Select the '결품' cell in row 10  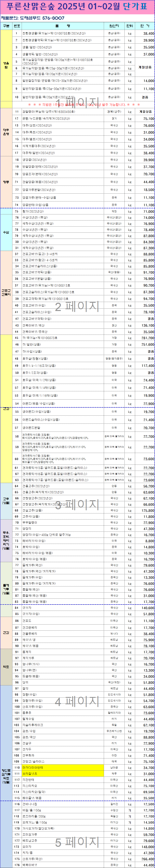[x=145, y=97]
